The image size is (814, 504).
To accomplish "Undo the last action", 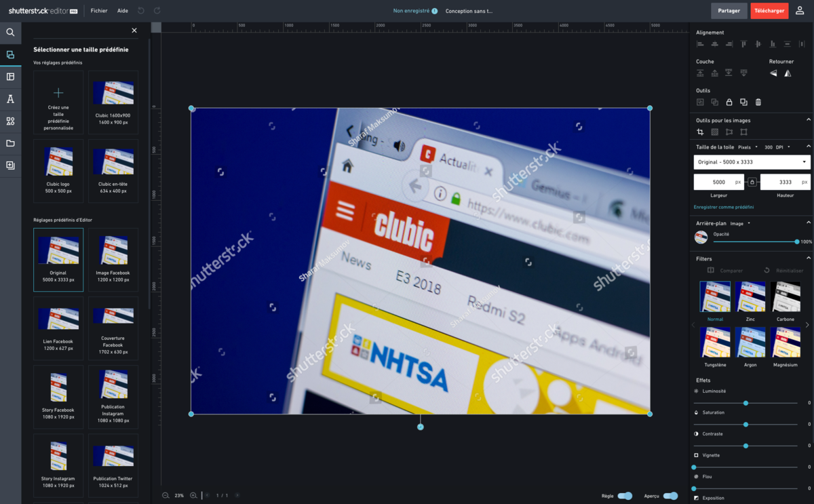I will click(x=141, y=11).
